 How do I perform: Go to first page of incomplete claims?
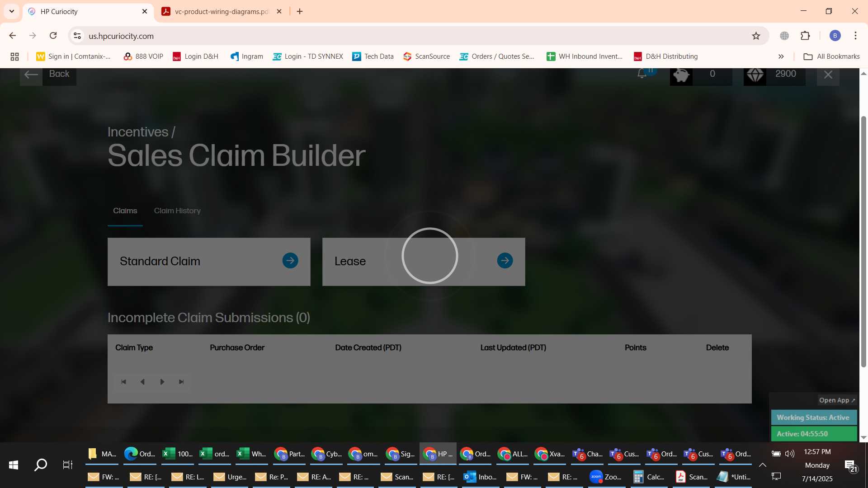pos(124,382)
